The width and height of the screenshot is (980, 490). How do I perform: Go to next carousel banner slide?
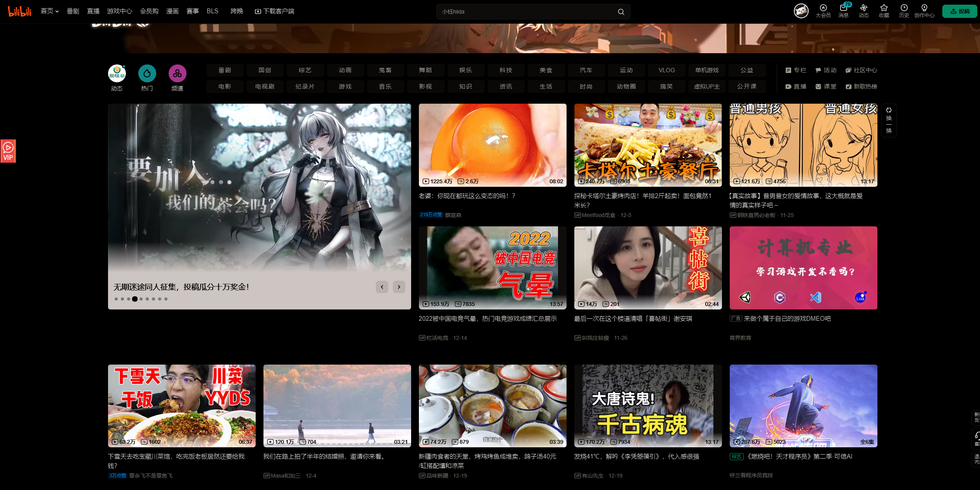399,287
